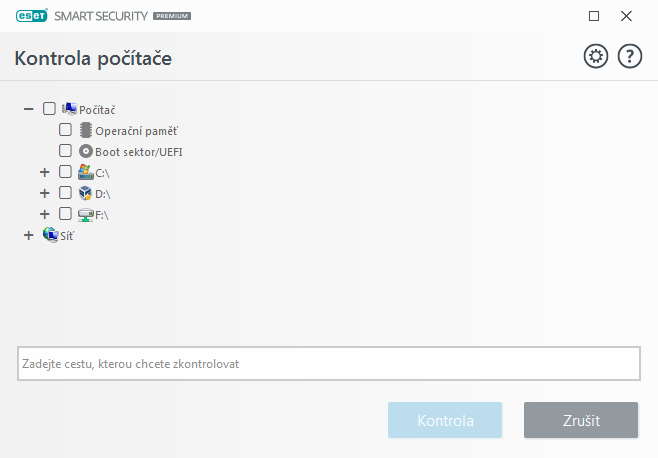
Task: Collapse the Počítač tree node
Action: 28,109
